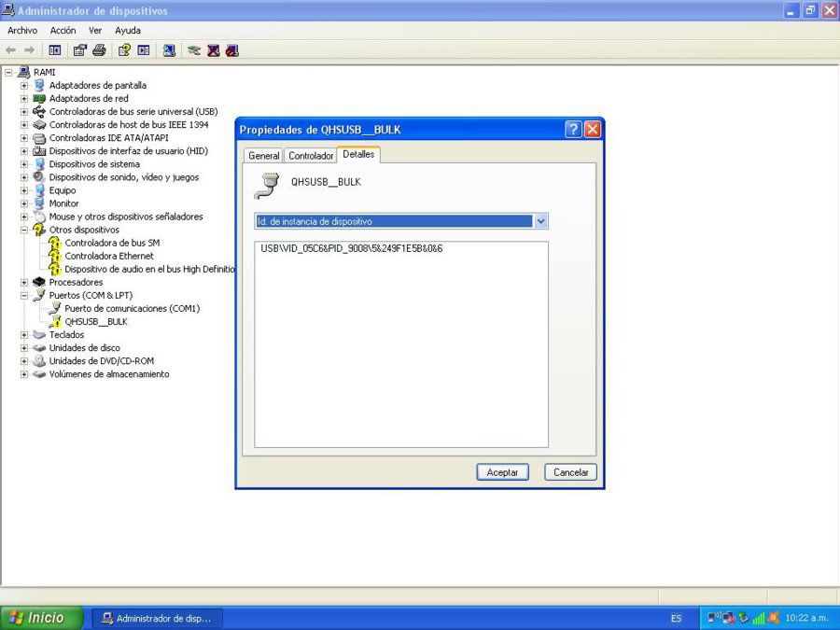Click the QHSUSB__BULK port icon in the dialog
The height and width of the screenshot is (630, 840).
(267, 186)
